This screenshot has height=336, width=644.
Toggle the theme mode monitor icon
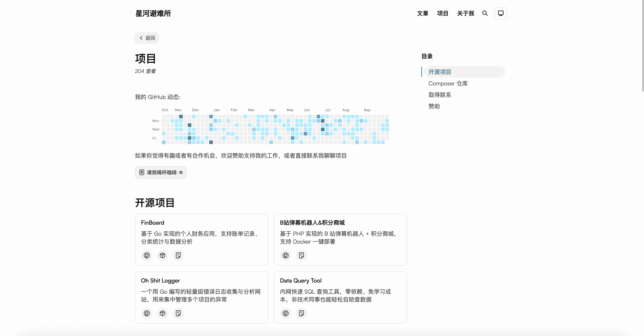tap(500, 13)
